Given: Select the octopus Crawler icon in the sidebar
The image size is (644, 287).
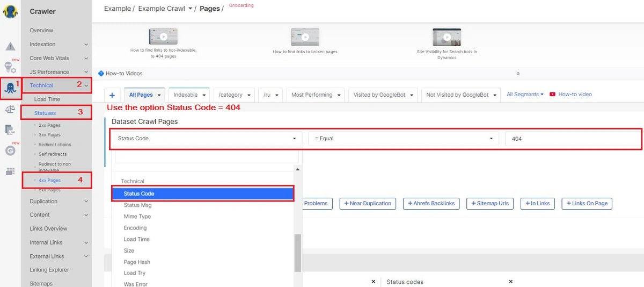Looking at the screenshot, I should pos(10,88).
